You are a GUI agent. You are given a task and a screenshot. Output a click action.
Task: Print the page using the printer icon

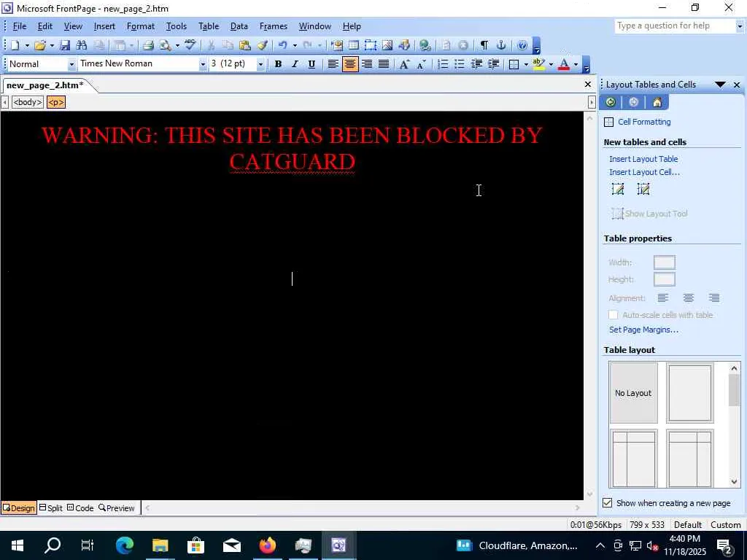(148, 45)
